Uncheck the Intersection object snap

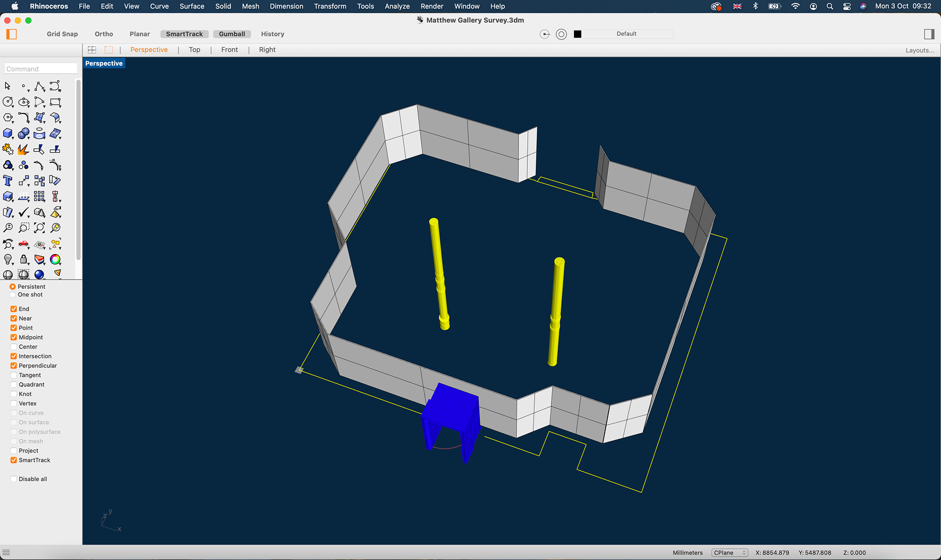click(x=14, y=356)
